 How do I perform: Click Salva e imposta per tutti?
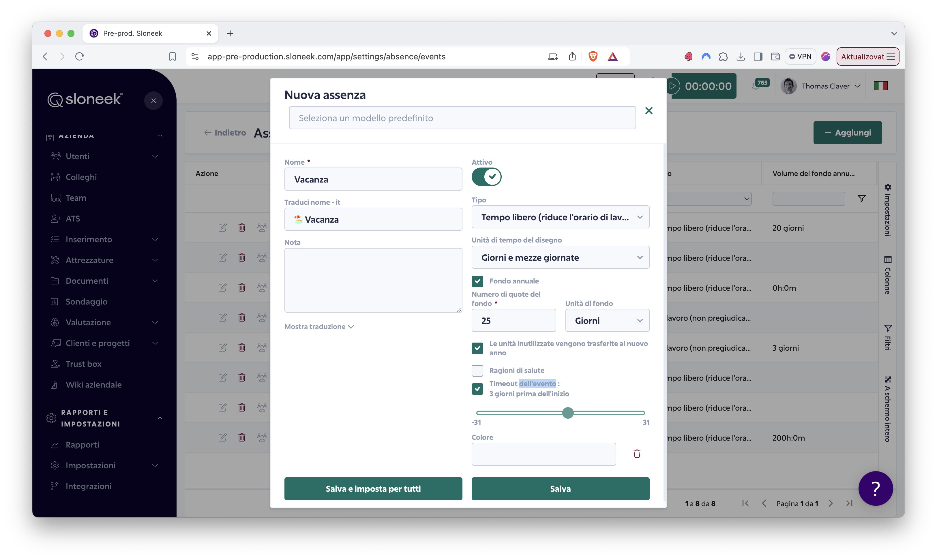(x=373, y=489)
